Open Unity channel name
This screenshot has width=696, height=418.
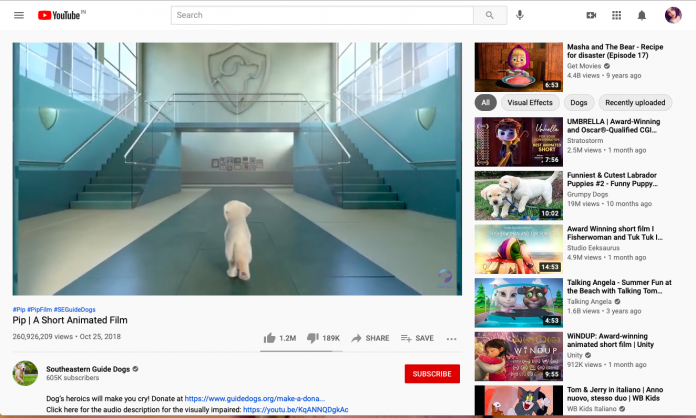[574, 355]
